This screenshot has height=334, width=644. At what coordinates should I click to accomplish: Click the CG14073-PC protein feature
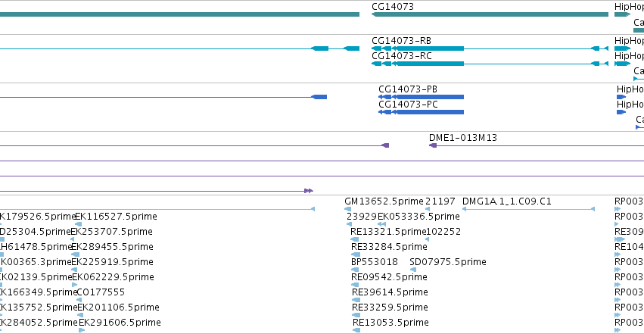point(421,112)
